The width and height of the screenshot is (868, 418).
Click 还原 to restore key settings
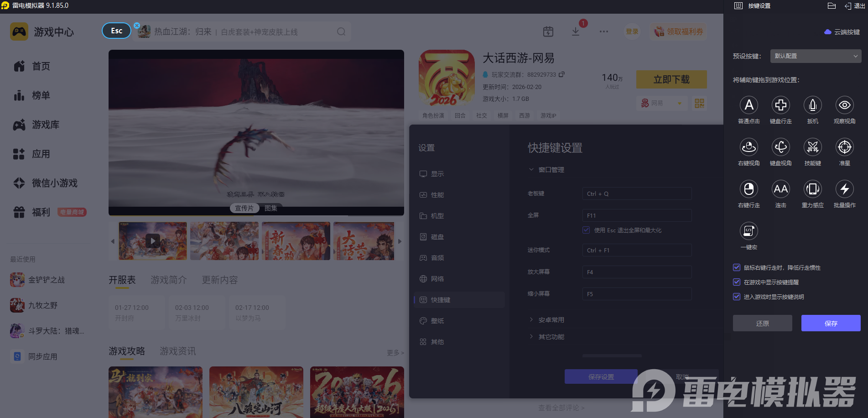762,323
